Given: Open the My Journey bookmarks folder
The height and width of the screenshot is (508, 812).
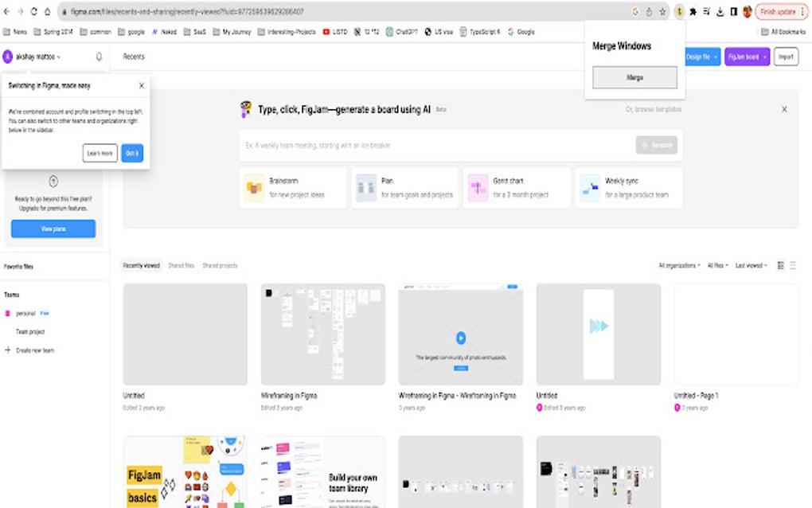Looking at the screenshot, I should [x=232, y=32].
